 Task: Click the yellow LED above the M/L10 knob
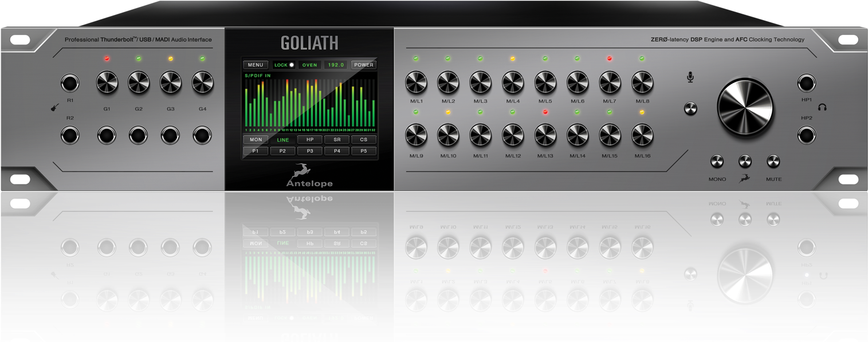click(448, 112)
